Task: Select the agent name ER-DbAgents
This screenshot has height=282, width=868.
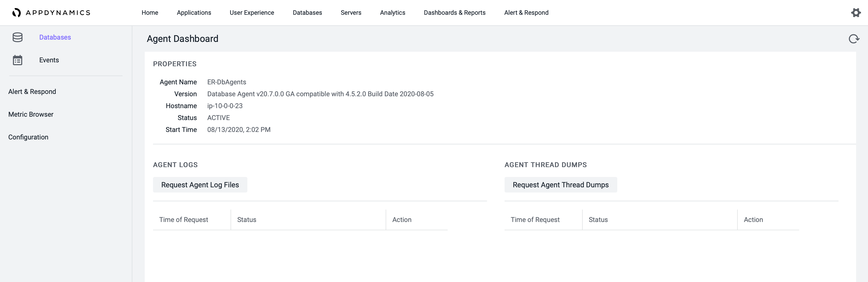Action: point(226,82)
